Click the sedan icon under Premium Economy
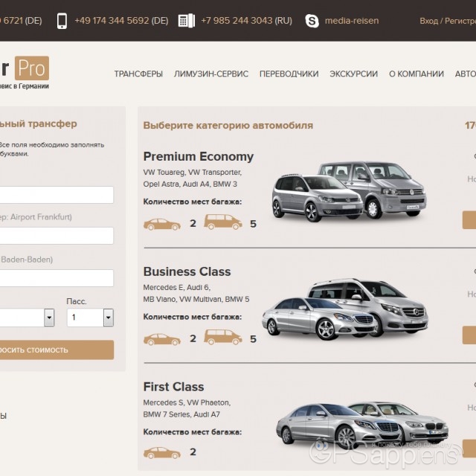 [161, 223]
